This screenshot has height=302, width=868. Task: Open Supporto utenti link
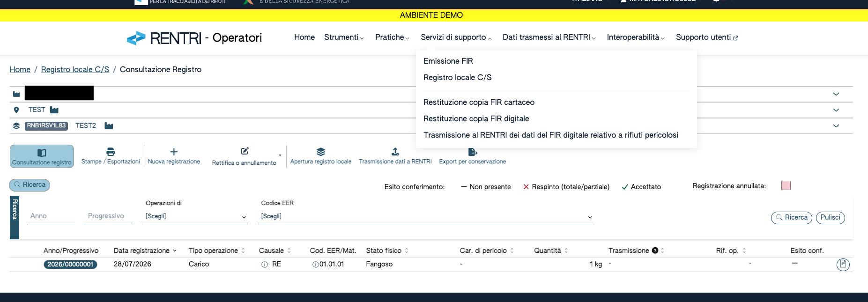pyautogui.click(x=707, y=37)
